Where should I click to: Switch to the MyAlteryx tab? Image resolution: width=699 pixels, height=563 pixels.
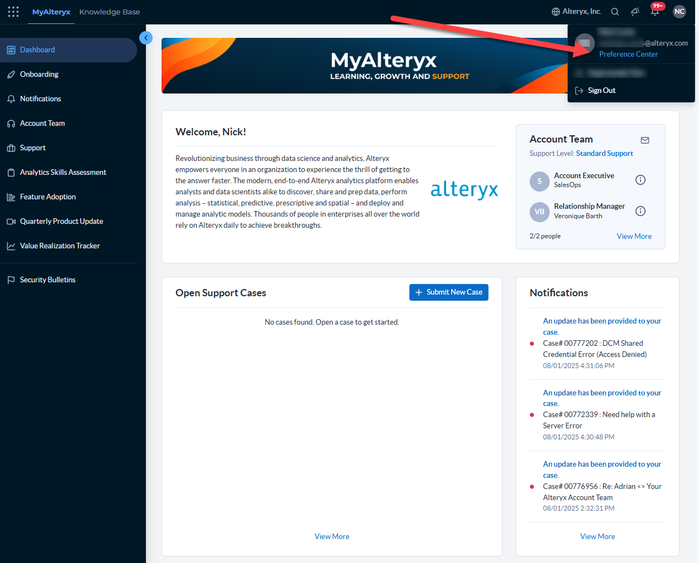pos(51,12)
